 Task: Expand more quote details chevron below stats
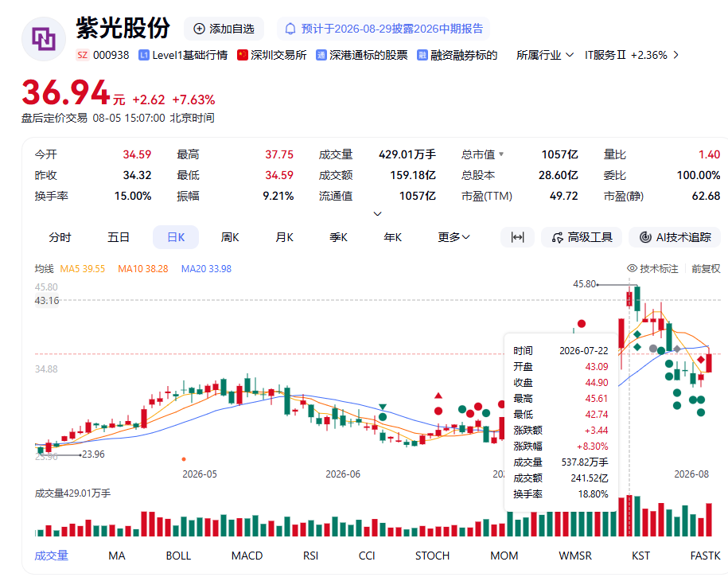click(x=377, y=213)
